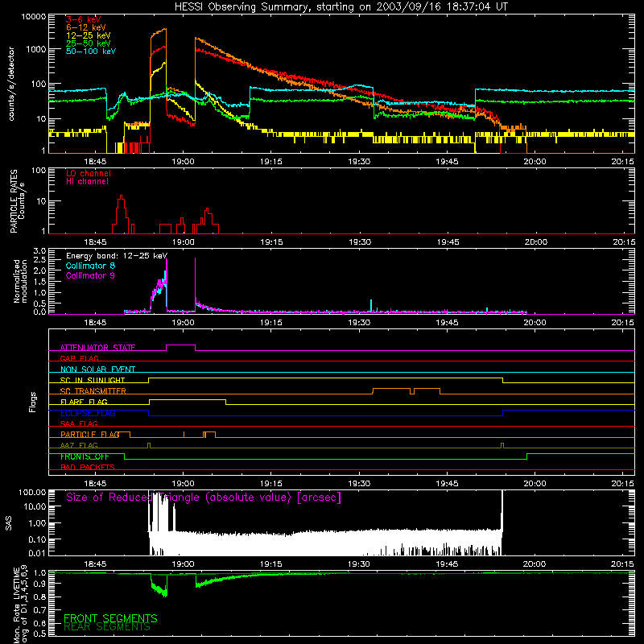Click the Size of Reduced Triangle caption

pyautogui.click(x=204, y=497)
